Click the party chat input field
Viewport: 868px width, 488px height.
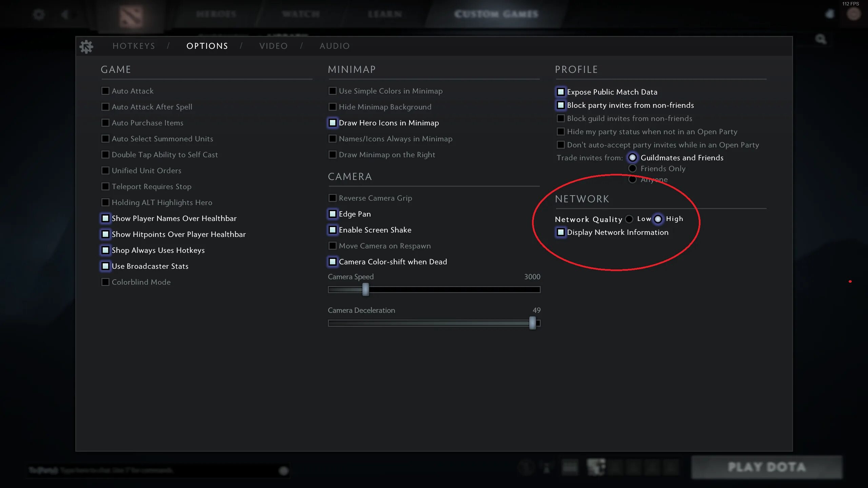153,470
